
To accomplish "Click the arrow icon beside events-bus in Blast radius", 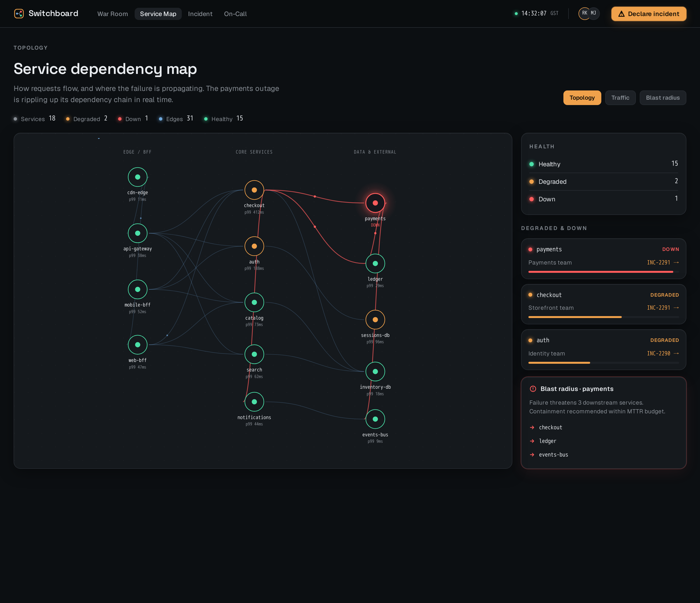I will (532, 455).
